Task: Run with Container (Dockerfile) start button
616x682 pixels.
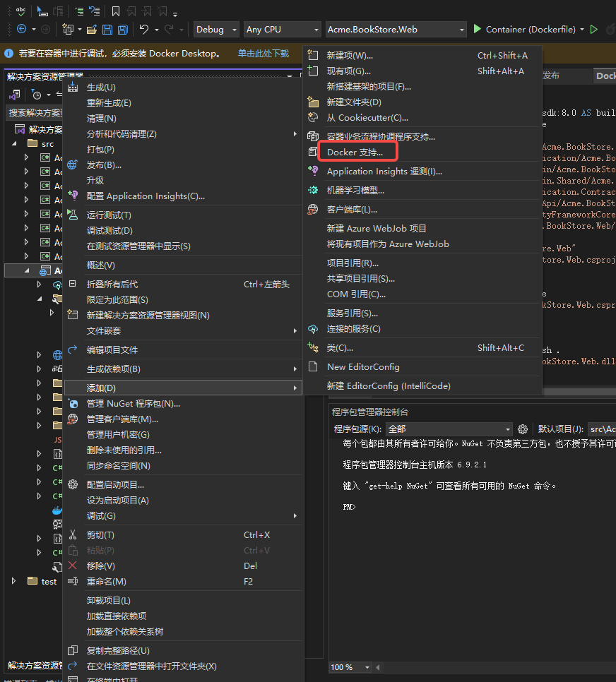Action: 524,30
